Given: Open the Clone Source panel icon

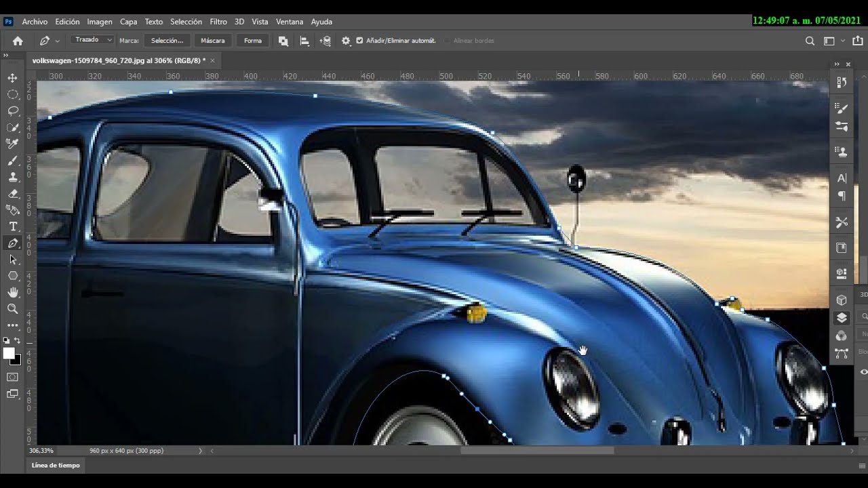Looking at the screenshot, I should (842, 152).
